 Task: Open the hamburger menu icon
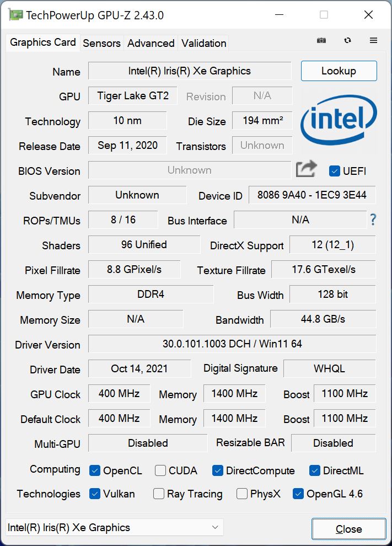373,41
